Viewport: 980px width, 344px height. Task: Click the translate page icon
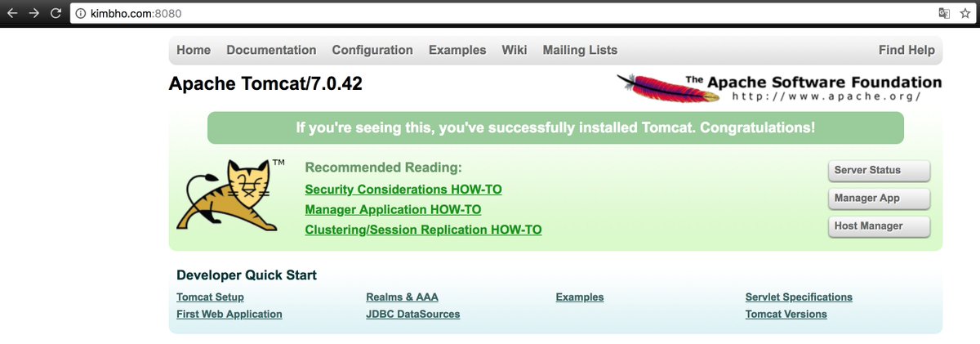943,13
